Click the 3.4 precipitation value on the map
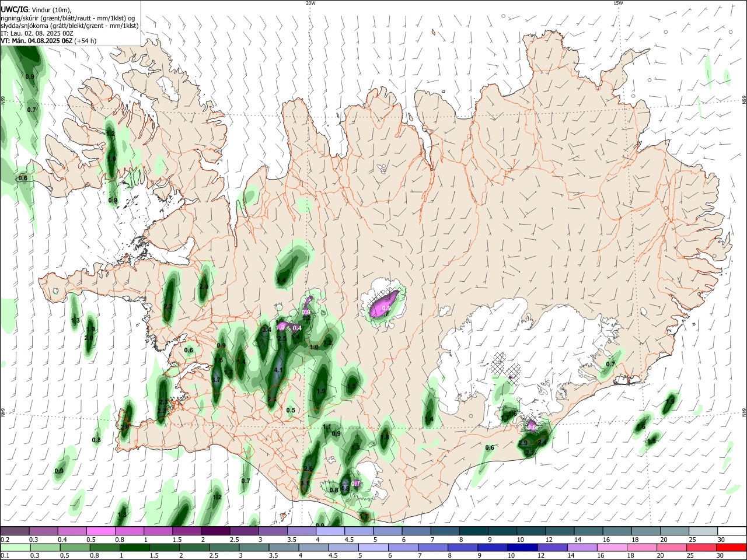The width and height of the screenshot is (747, 560). [x=267, y=330]
